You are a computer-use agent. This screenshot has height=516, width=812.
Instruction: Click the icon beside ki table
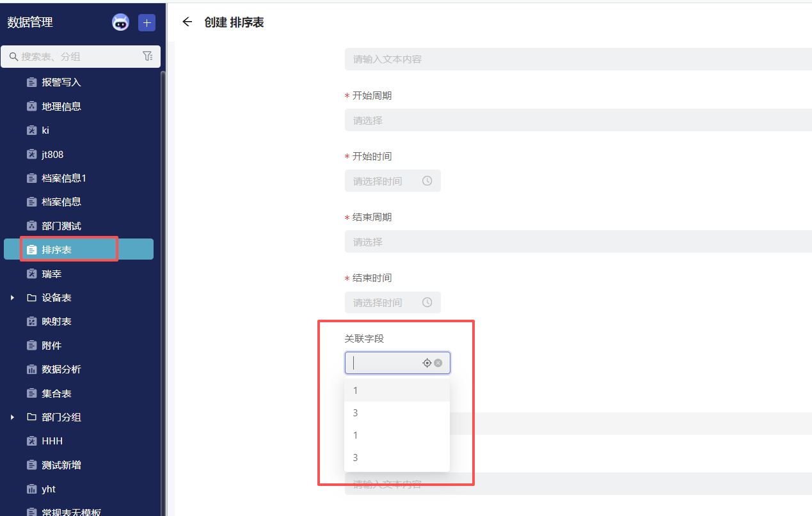[x=31, y=130]
